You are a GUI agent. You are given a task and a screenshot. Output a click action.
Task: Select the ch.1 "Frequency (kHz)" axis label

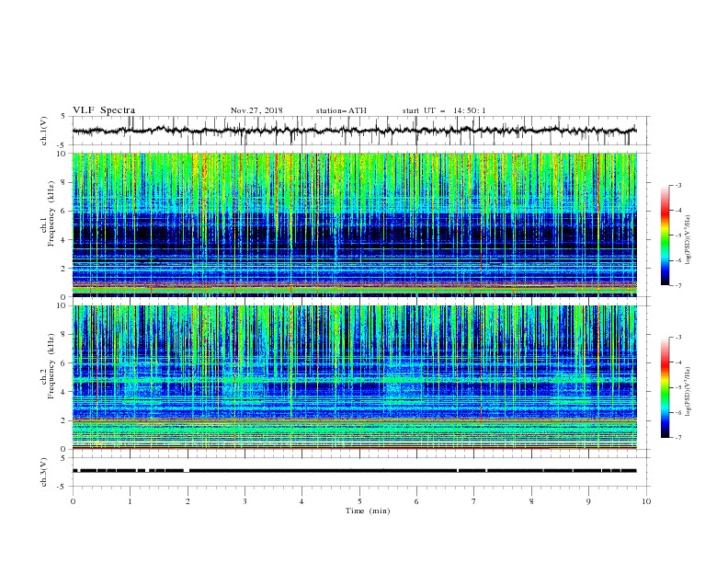[x=51, y=213]
